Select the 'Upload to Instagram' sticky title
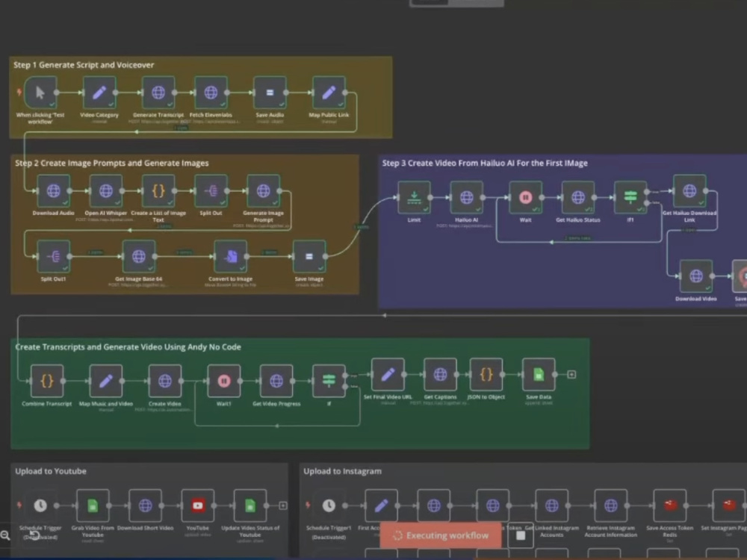The height and width of the screenshot is (560, 747). (x=343, y=471)
